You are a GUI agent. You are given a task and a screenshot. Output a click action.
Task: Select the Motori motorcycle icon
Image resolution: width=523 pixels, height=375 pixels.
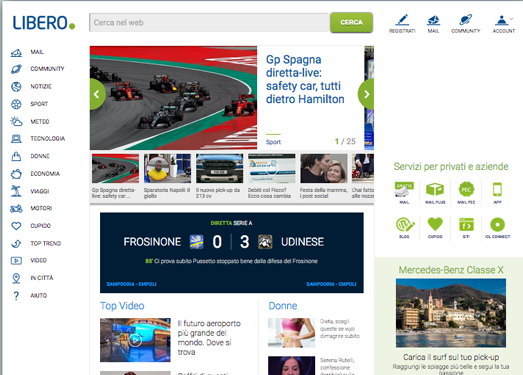click(x=16, y=209)
